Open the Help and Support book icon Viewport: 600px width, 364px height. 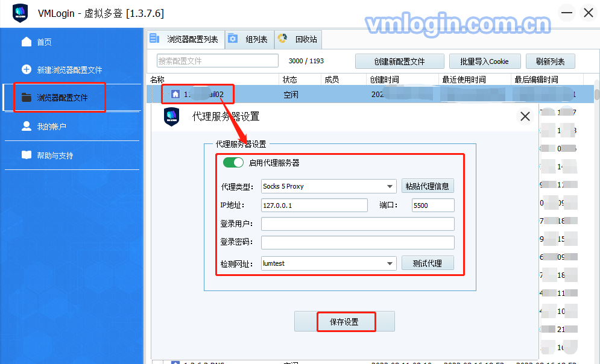pyautogui.click(x=27, y=155)
